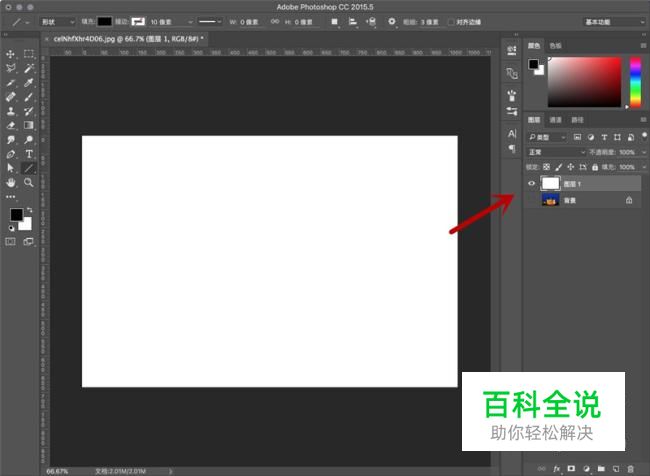Screen dimensions: 650x476
Task: Select the Smudge tool
Action: pos(11,140)
